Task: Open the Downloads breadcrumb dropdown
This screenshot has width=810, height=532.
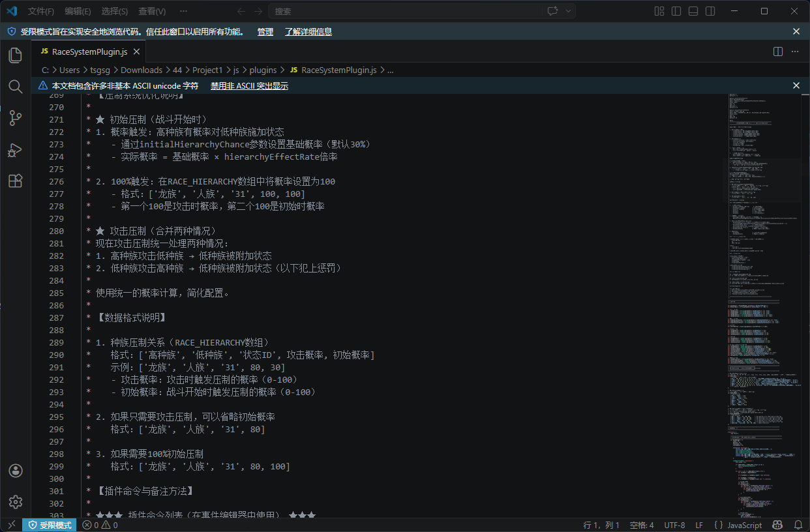Action: point(142,70)
